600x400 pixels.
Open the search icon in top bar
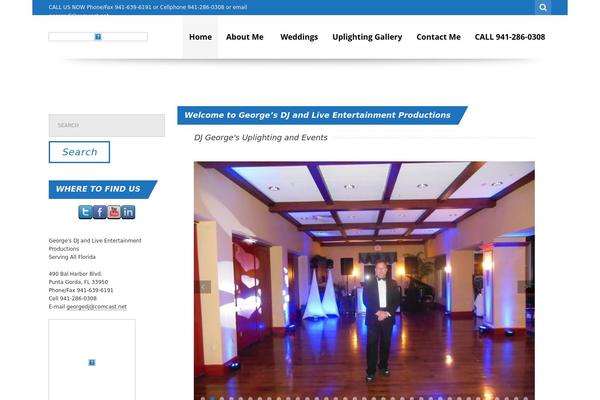[543, 7]
